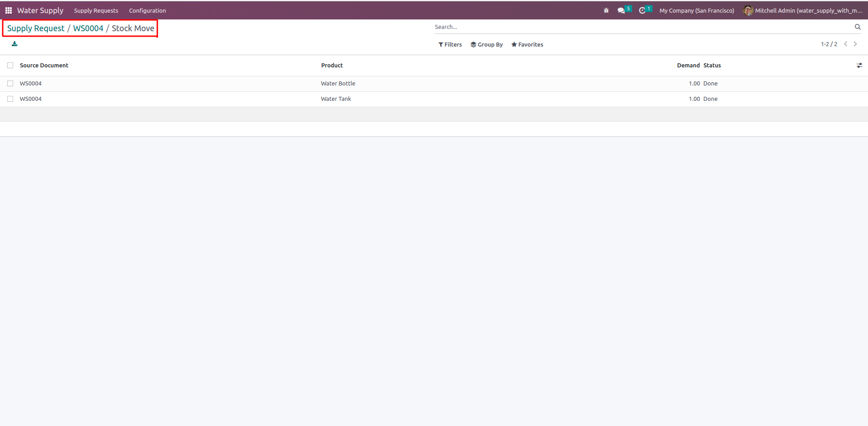Open the activities clock icon
Screen dimensions: 868x426
[x=642, y=10]
